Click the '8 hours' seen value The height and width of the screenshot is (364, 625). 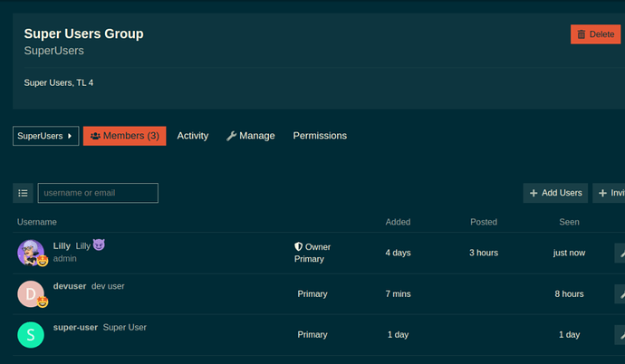click(x=569, y=294)
